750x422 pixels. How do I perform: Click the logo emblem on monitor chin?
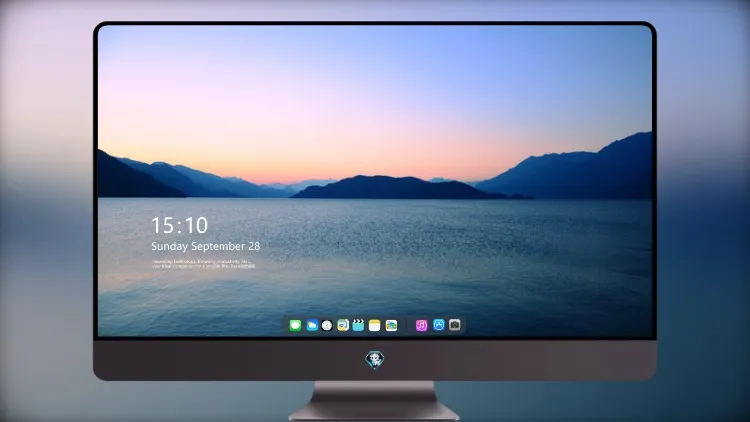375,360
